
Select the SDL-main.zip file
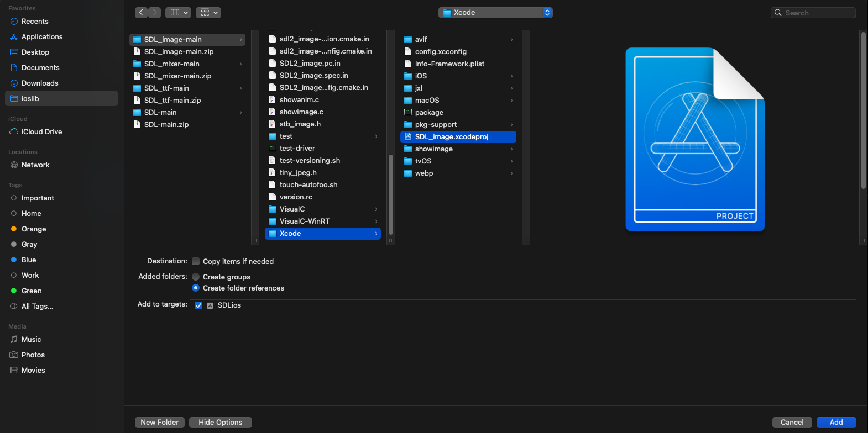(187, 124)
